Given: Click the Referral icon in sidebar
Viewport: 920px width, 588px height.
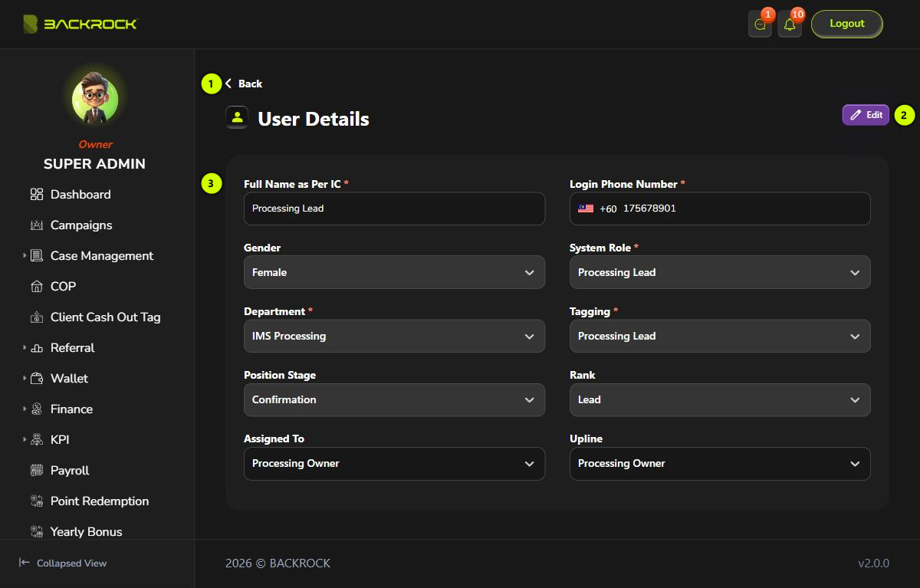Looking at the screenshot, I should point(37,348).
